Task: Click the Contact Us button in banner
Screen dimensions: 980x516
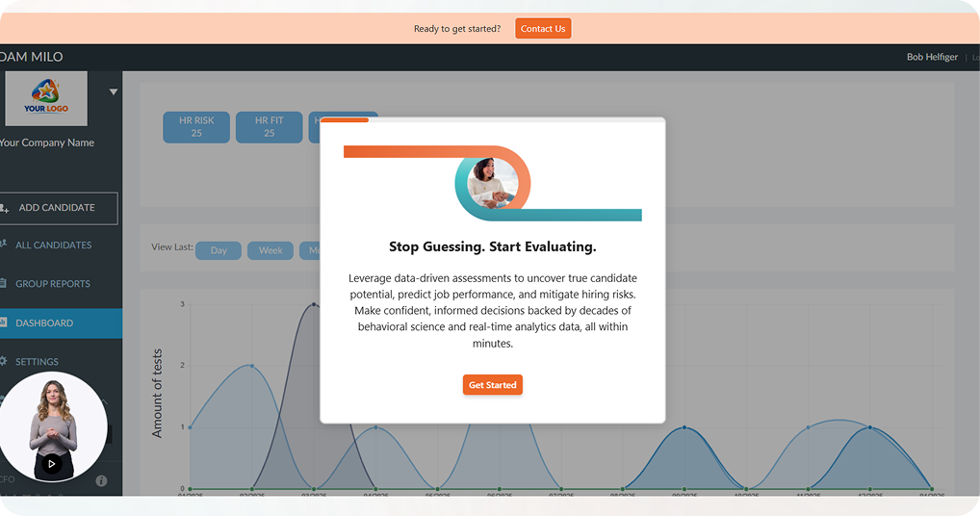Action: (543, 29)
